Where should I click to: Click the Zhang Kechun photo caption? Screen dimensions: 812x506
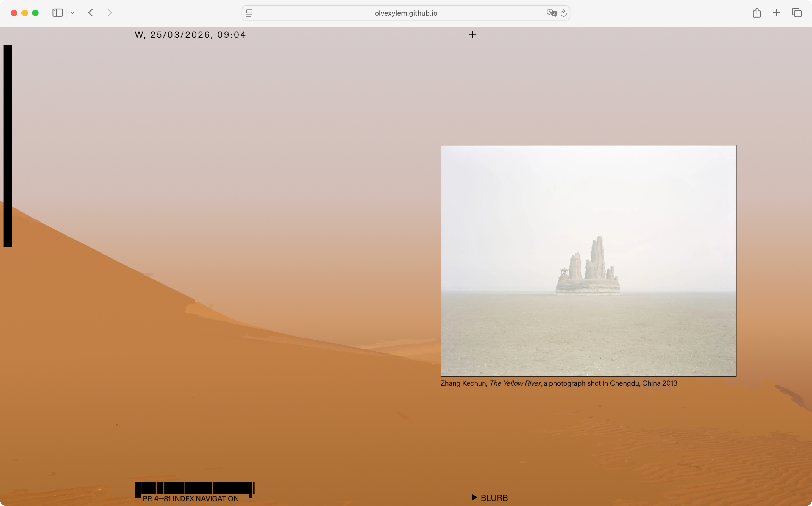click(559, 383)
